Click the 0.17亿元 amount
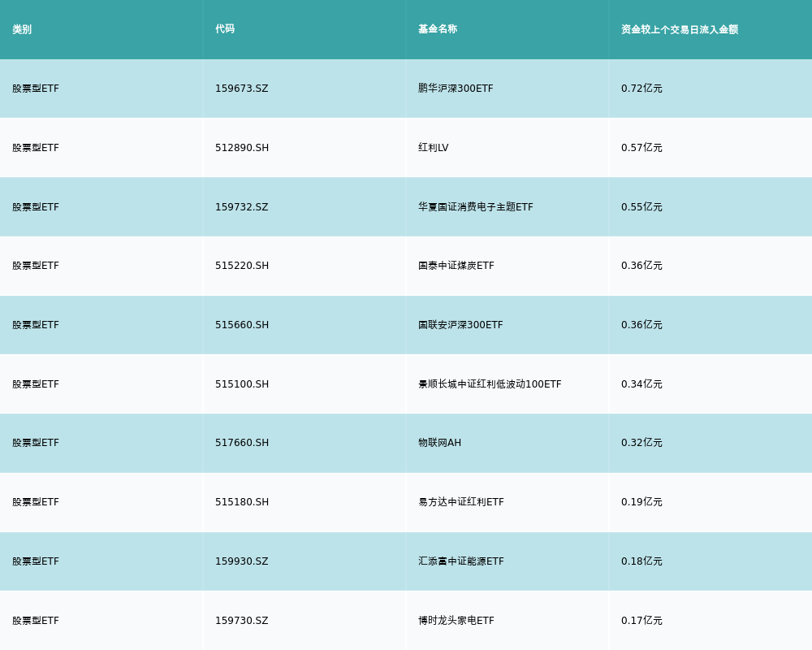 tap(641, 621)
